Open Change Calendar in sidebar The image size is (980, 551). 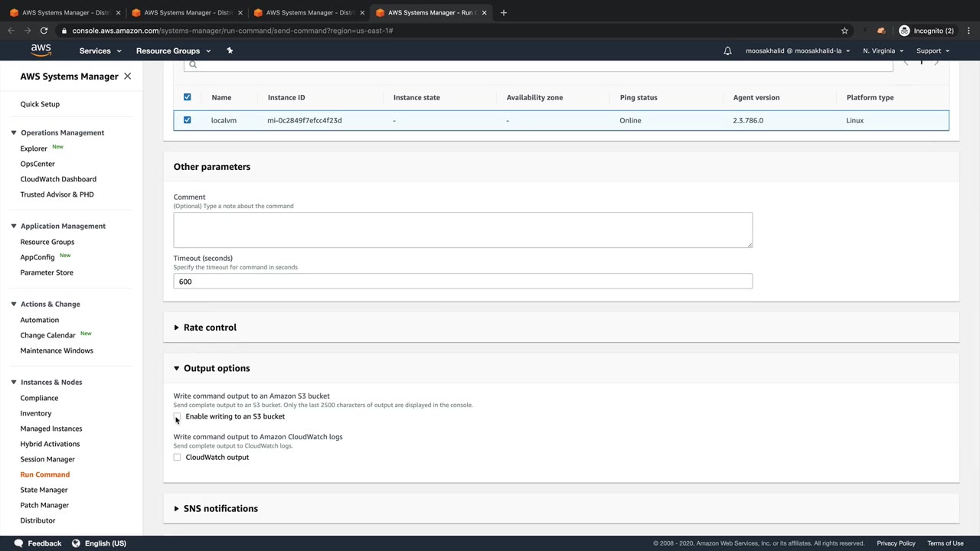pos(47,335)
